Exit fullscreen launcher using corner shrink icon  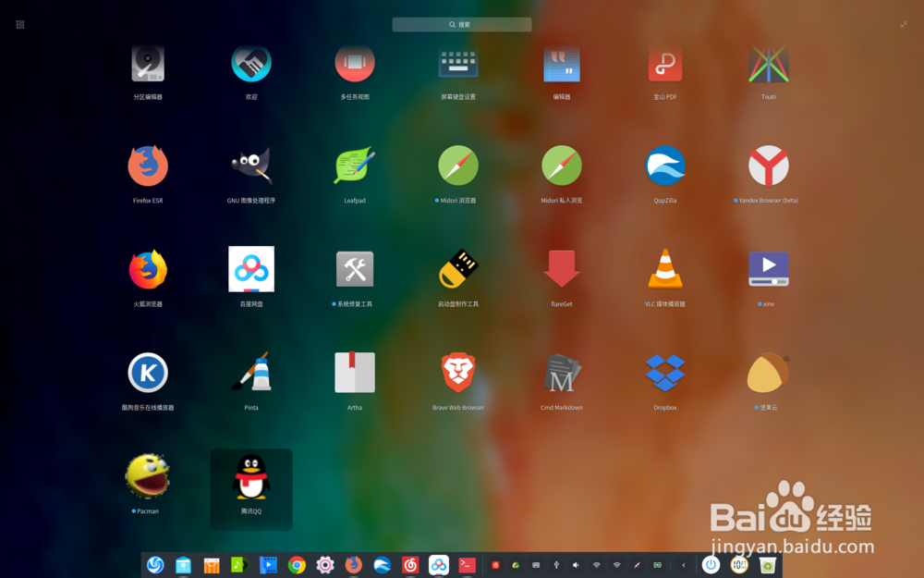(904, 24)
